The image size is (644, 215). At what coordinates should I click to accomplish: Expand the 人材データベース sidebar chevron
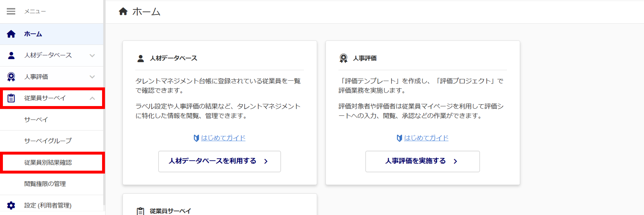[92, 56]
